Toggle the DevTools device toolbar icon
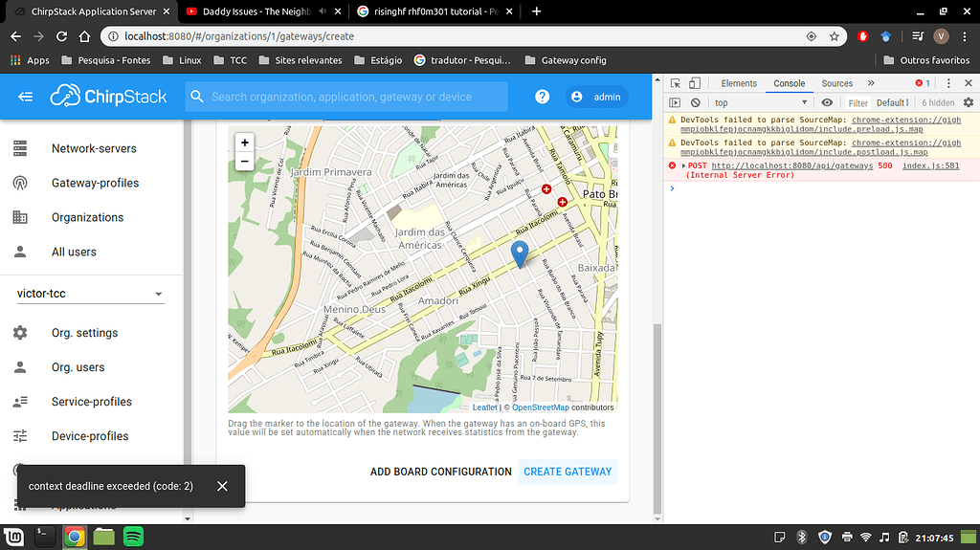 tap(695, 83)
